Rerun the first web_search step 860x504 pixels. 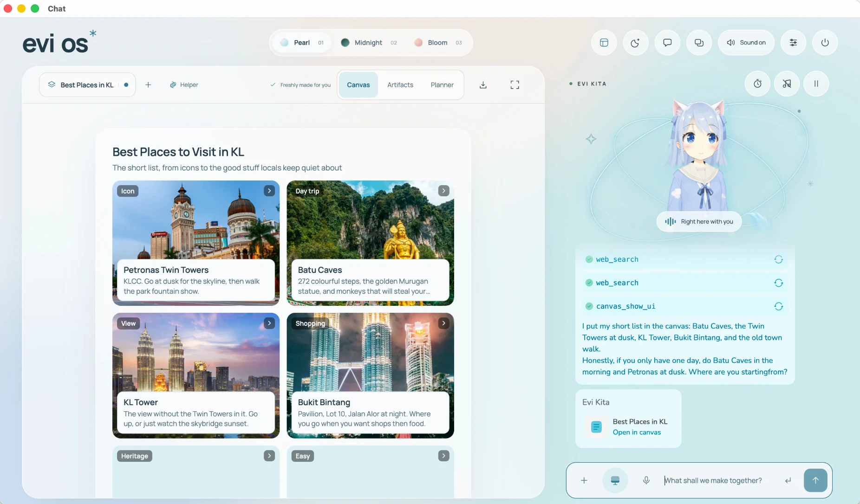pyautogui.click(x=779, y=259)
